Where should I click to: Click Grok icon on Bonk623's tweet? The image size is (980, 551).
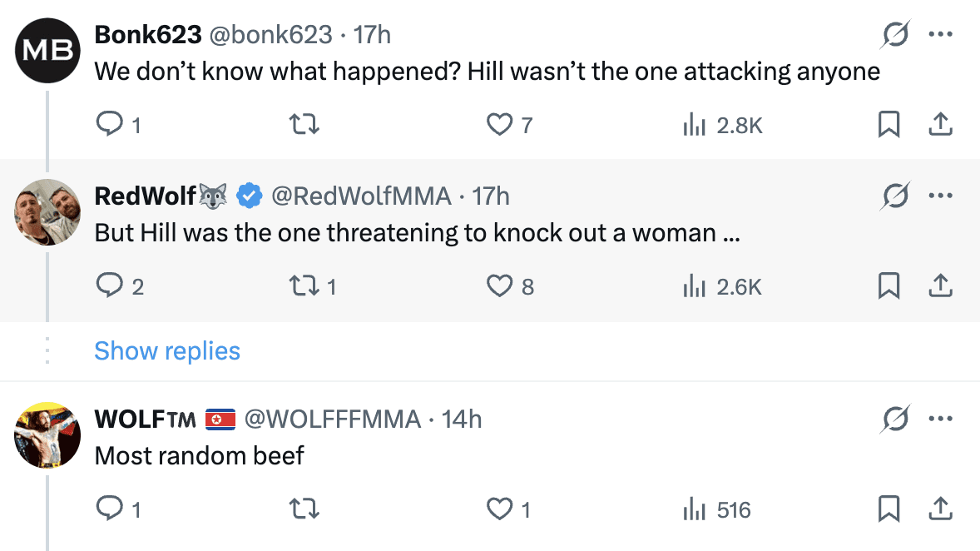pos(895,35)
